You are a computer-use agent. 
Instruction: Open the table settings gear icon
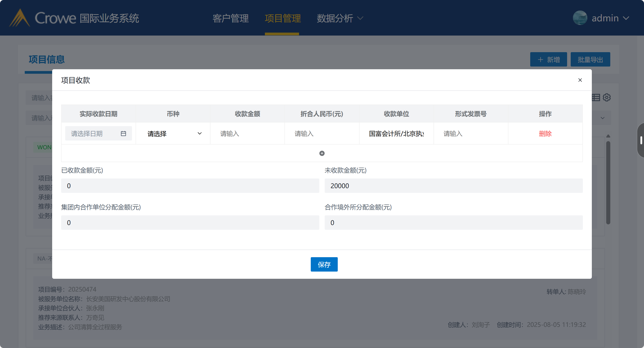coord(607,98)
